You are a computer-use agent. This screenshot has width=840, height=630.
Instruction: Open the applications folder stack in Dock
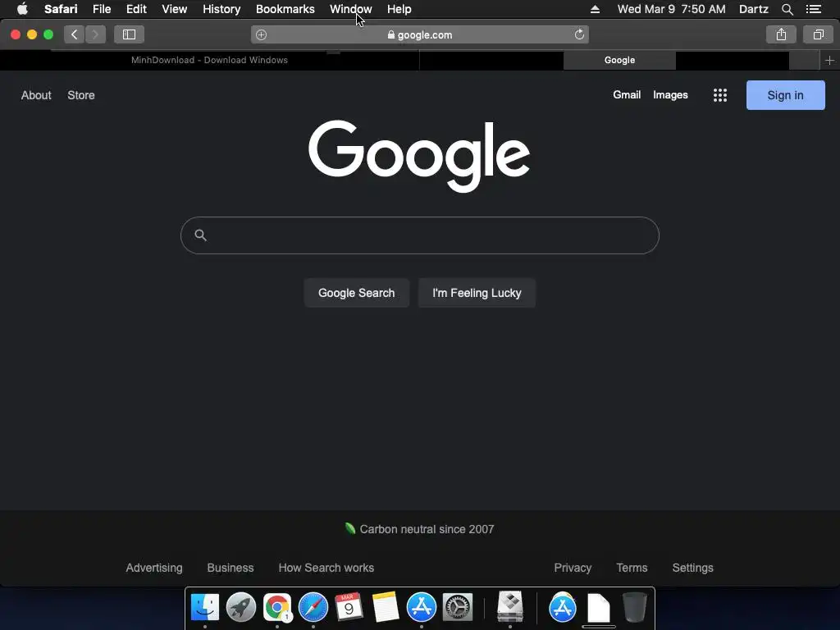pos(563,607)
